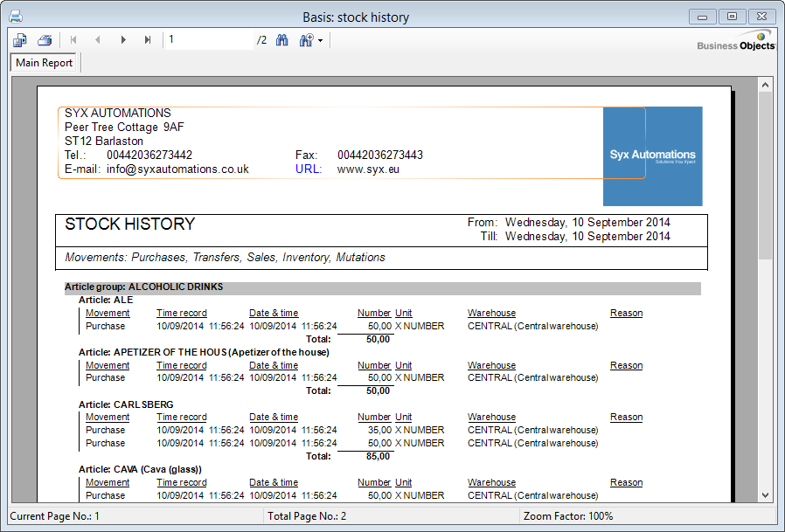Click the ALCOHOLIC DRINKS article group header
785x532 pixels.
coord(143,287)
